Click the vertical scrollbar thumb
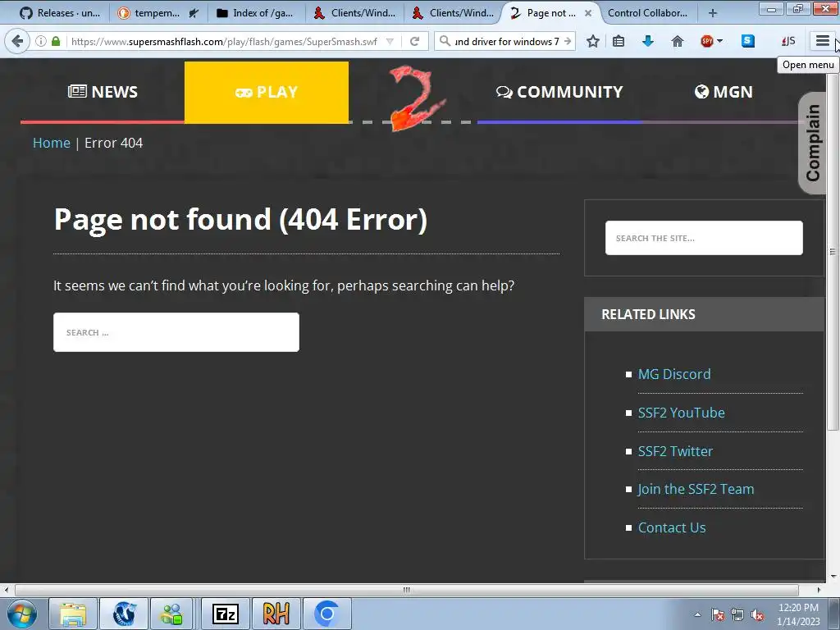 click(x=833, y=252)
